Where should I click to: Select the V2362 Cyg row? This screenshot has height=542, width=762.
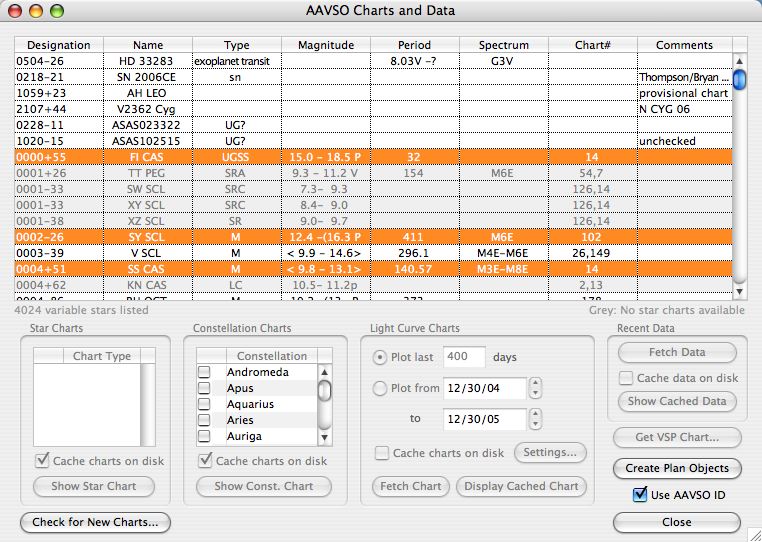pos(373,109)
